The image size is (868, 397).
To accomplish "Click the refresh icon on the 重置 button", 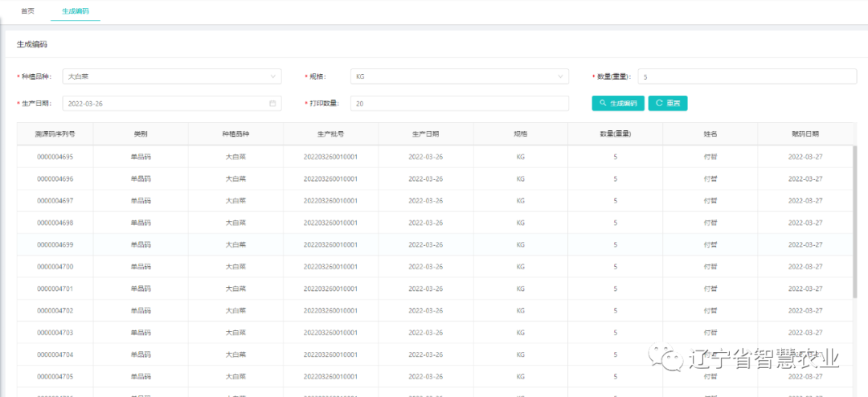I will point(659,103).
